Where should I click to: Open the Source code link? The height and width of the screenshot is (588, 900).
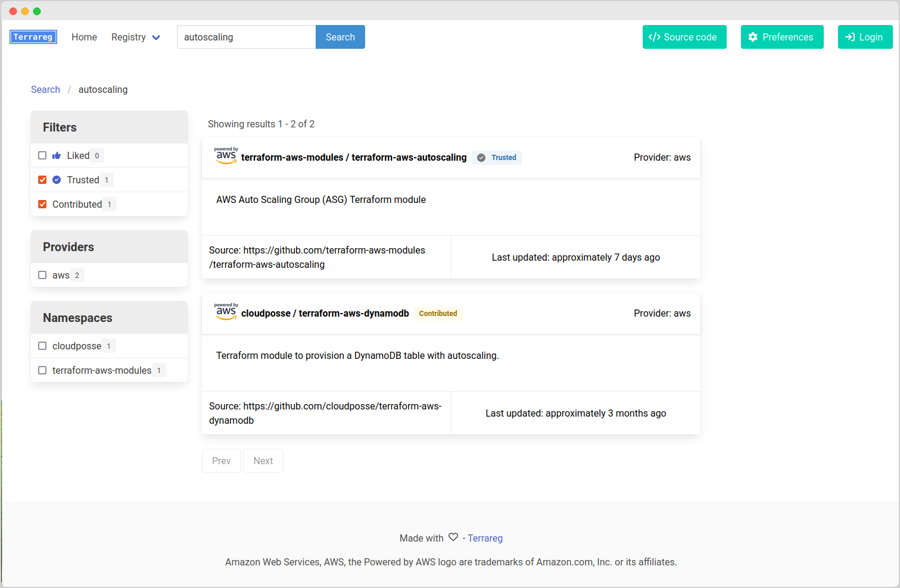coord(684,37)
